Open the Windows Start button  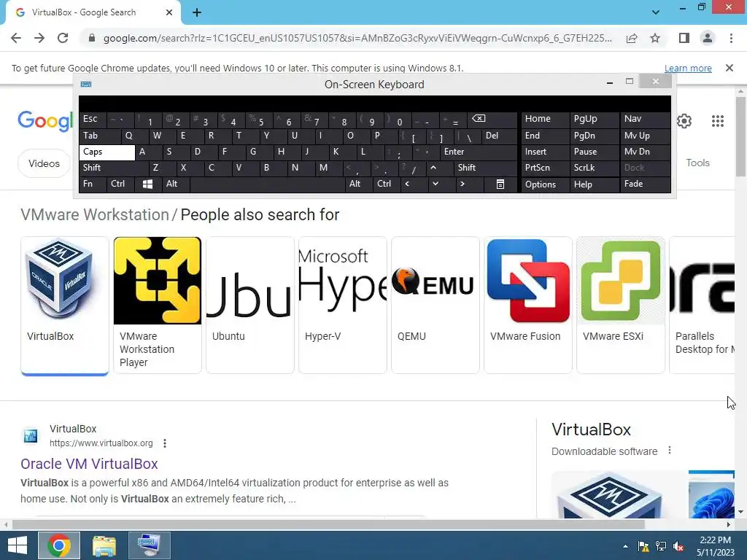coord(18,545)
